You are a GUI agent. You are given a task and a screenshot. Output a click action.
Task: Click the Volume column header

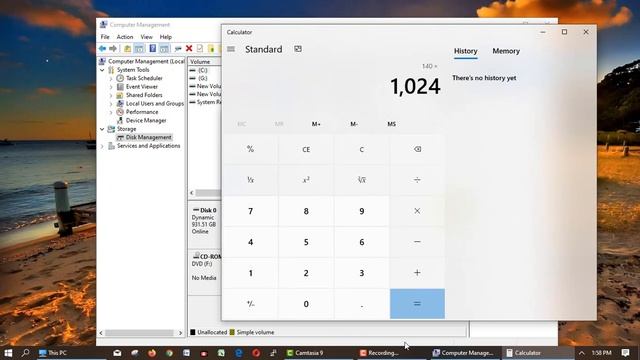click(x=204, y=62)
